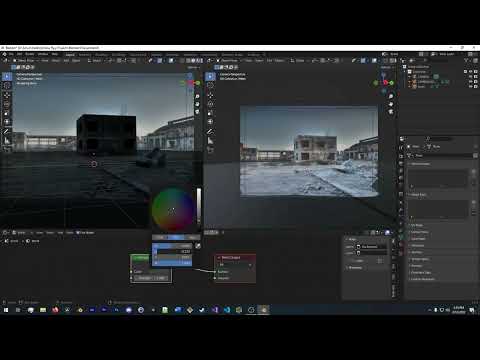Viewport: 480px width, 360px height.
Task: Switch left viewport to wireframe shading
Action: coord(188,61)
